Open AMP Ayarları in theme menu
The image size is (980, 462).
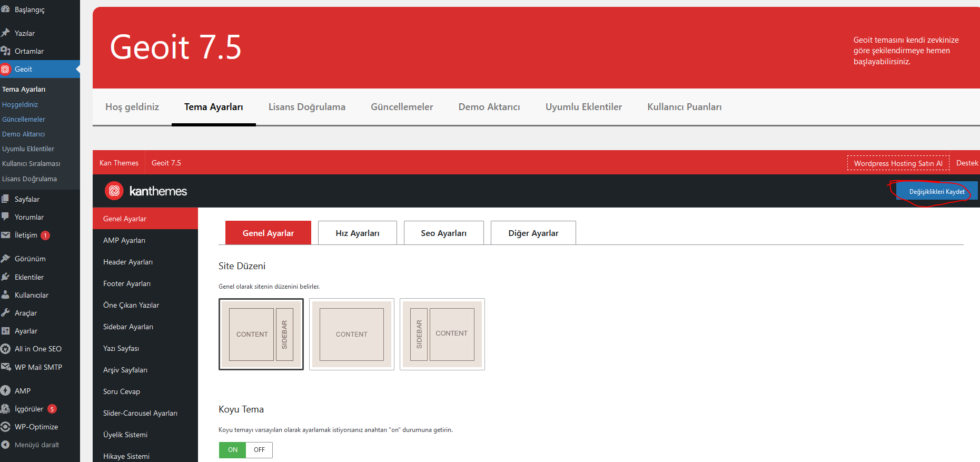[x=145, y=240]
